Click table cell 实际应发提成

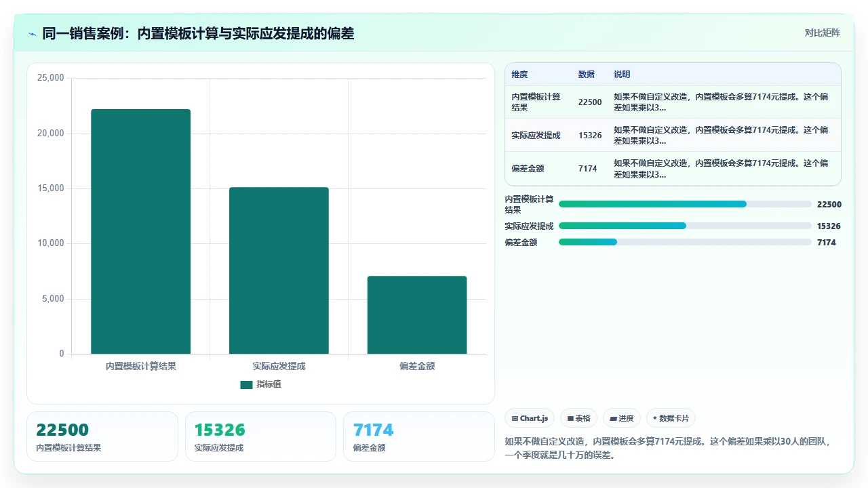pos(536,135)
